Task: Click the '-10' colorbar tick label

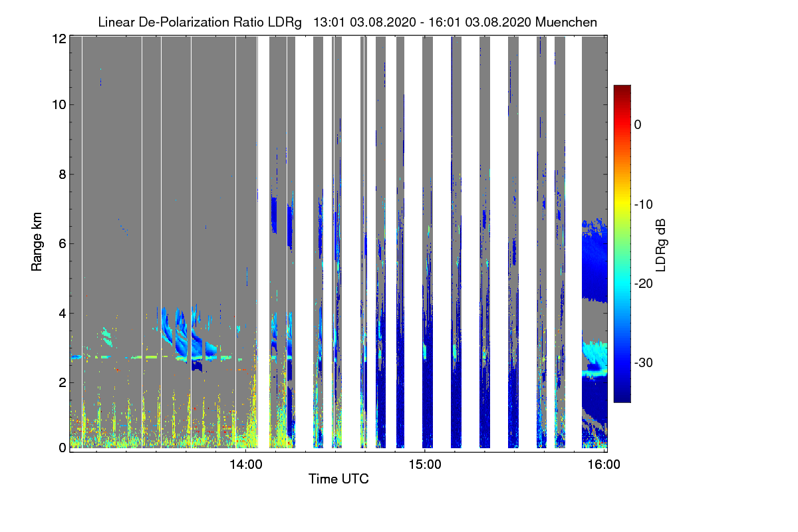Action: pos(644,204)
